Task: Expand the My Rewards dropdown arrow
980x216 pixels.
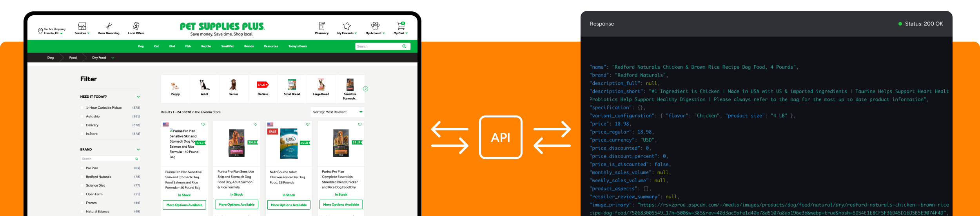Action: (356, 33)
